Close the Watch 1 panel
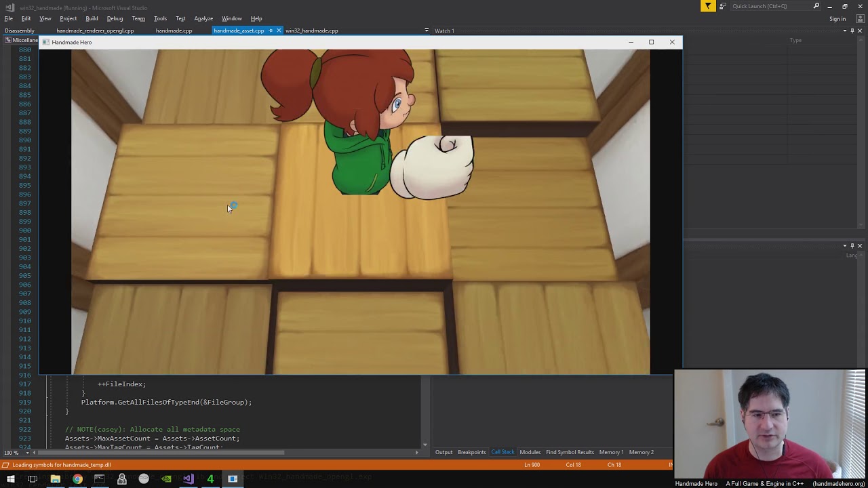Image resolution: width=868 pixels, height=488 pixels. 860,30
